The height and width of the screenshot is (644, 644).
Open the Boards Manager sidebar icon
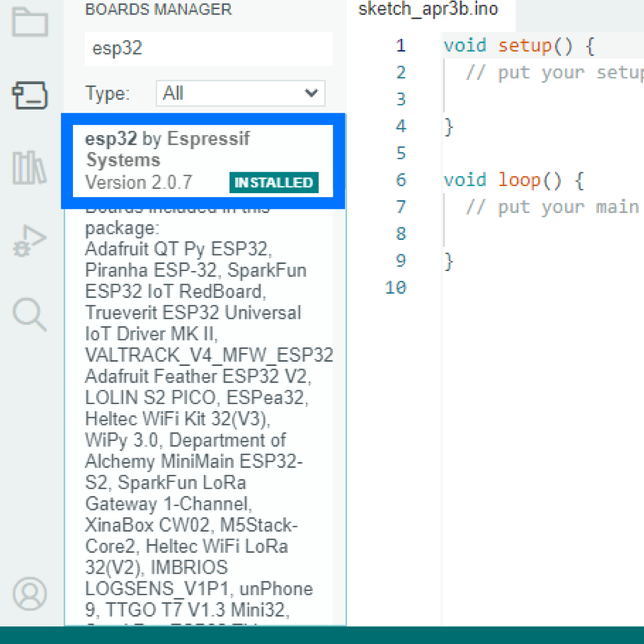[x=30, y=95]
